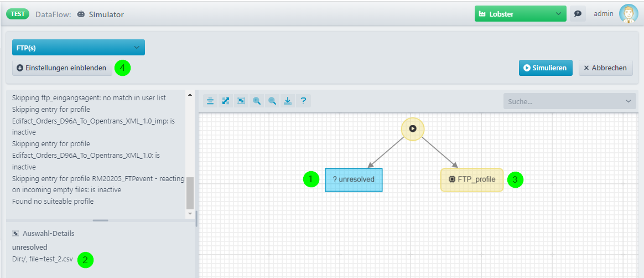Viewport: 644px width, 278px height.
Task: Open the FTP(s) protocol dropdown
Action: coord(79,48)
